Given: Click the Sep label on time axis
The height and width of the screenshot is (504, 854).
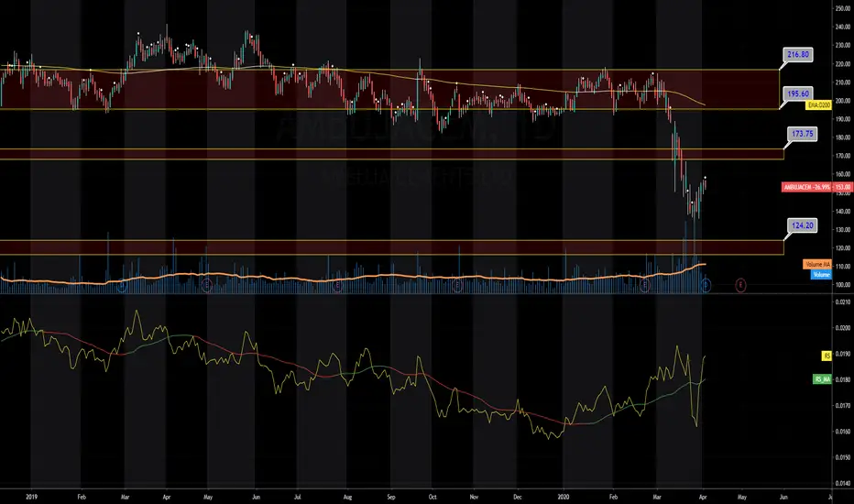Looking at the screenshot, I should 391,497.
